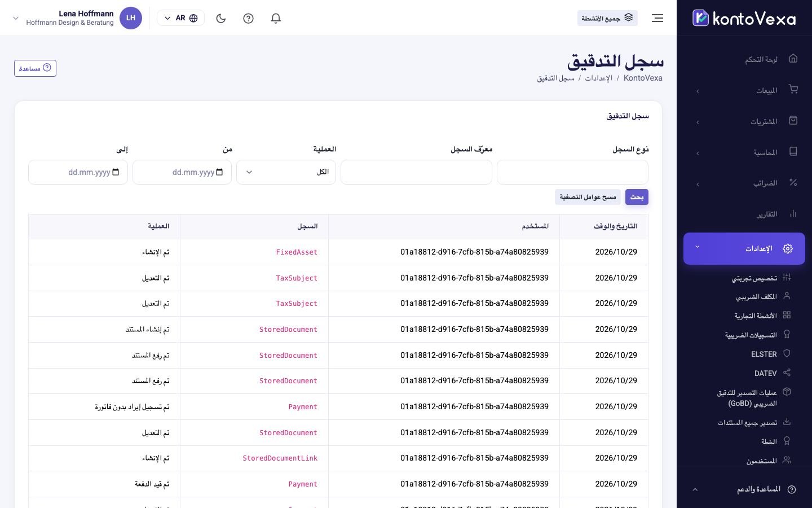Click the المحاسبة book icon

793,152
